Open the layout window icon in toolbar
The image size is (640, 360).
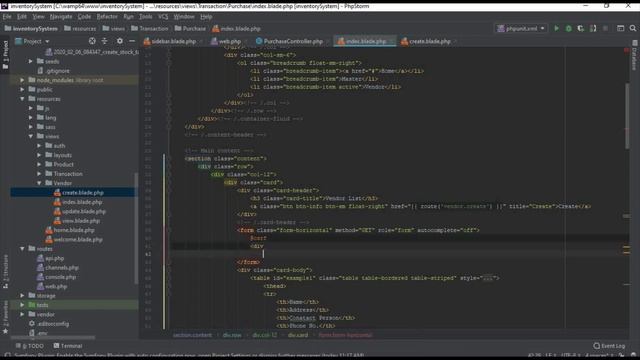[620, 29]
